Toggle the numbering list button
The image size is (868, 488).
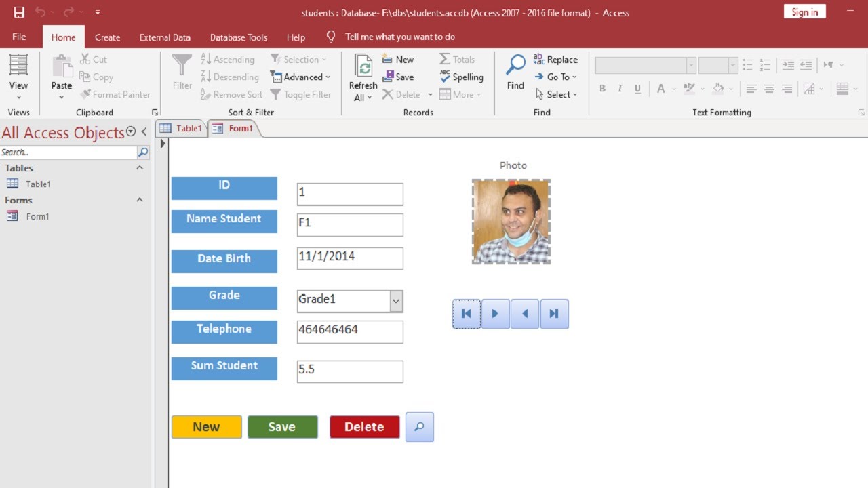[x=765, y=65]
